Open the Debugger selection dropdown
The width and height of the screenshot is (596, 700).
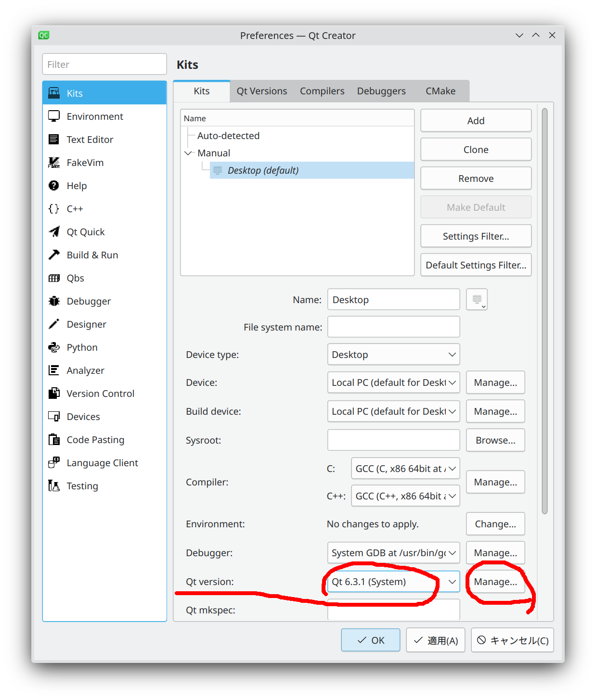[394, 553]
